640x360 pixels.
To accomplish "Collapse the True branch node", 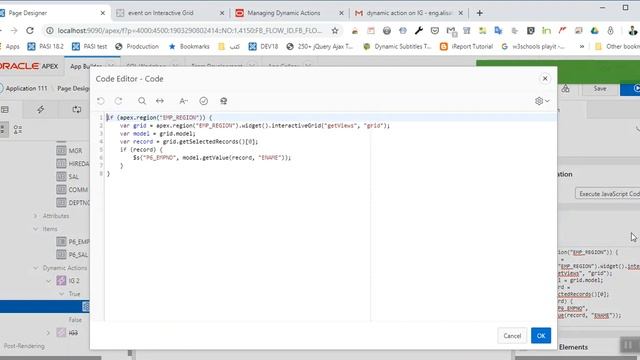I will 62,294.
